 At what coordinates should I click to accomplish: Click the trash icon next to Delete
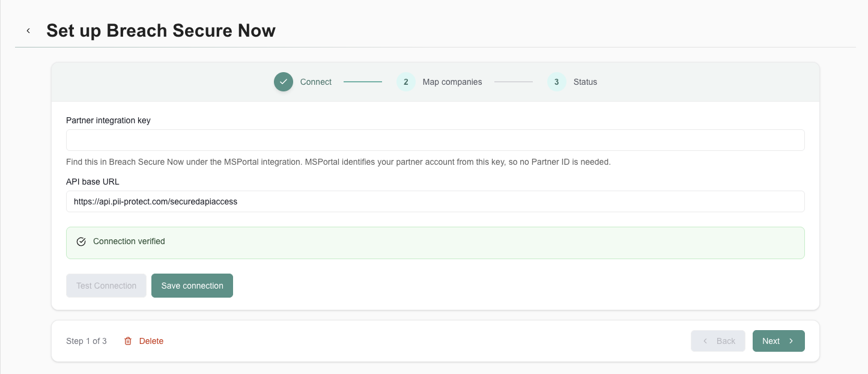(128, 341)
